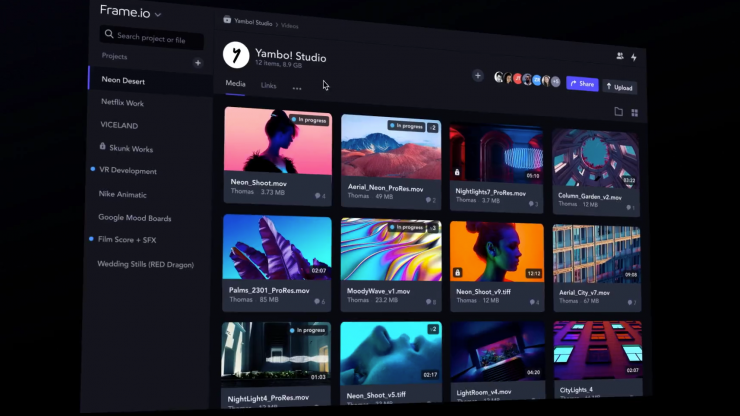Switch to the Media tab
740x416 pixels.
click(235, 85)
